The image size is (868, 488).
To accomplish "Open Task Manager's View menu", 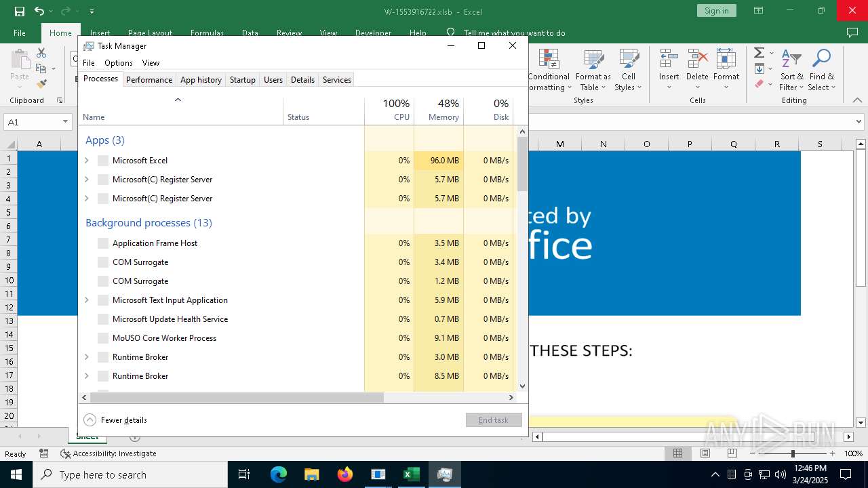I will 151,63.
